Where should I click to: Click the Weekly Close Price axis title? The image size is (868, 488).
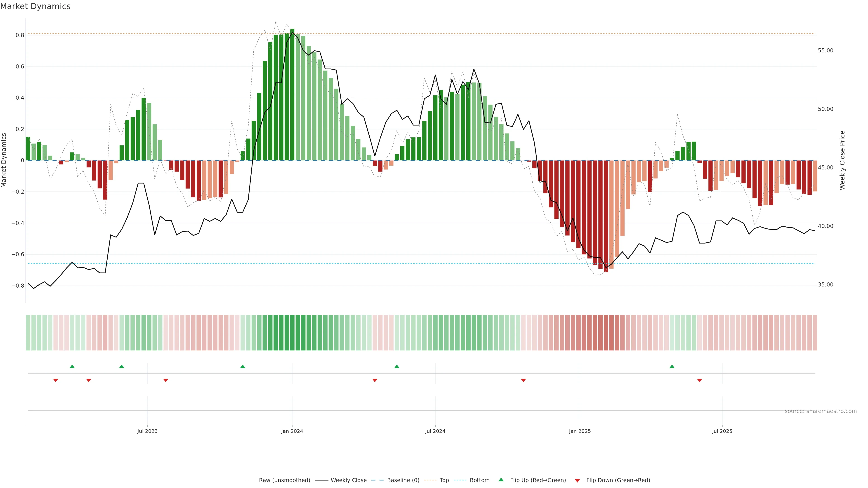[842, 160]
